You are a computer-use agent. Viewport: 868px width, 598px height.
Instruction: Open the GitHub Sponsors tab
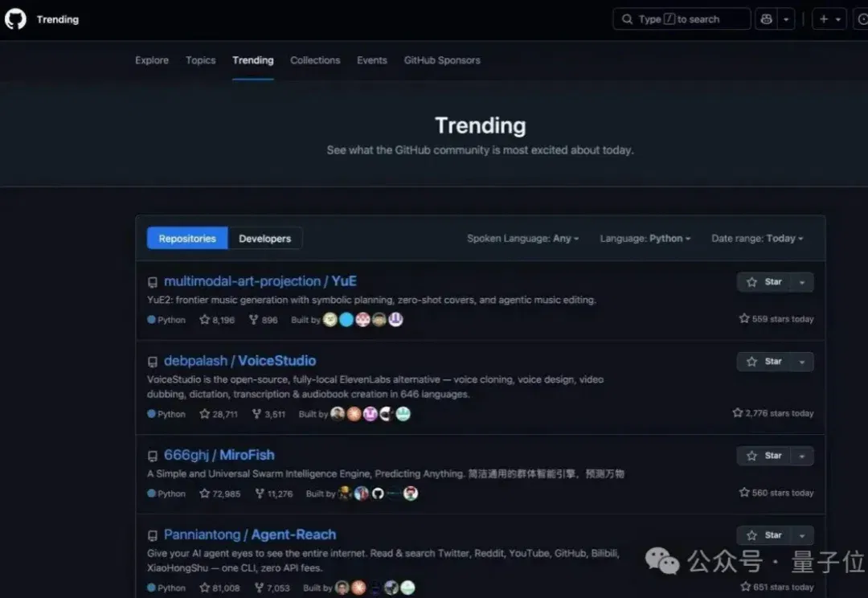(x=442, y=60)
